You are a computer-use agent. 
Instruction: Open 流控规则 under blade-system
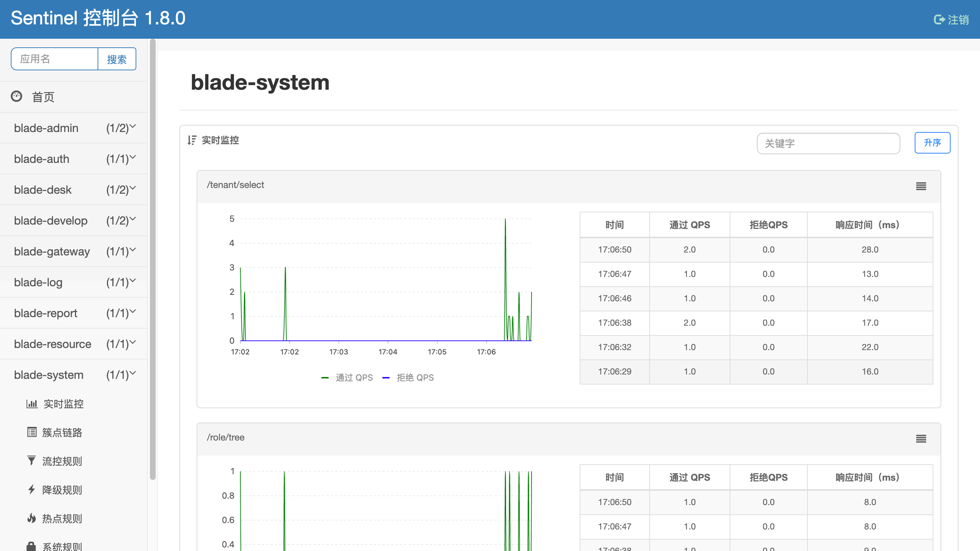[x=62, y=461]
